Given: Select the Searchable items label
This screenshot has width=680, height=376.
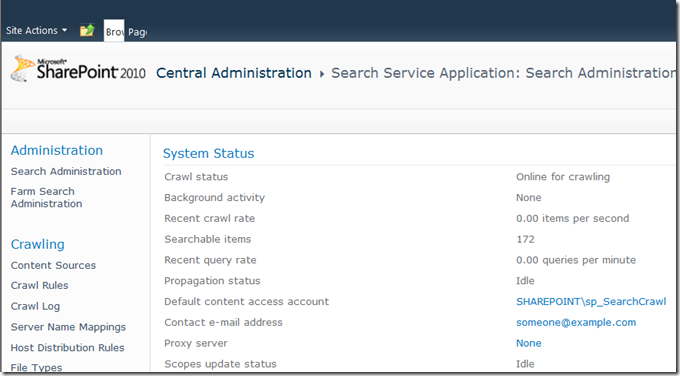Looking at the screenshot, I should [x=208, y=239].
